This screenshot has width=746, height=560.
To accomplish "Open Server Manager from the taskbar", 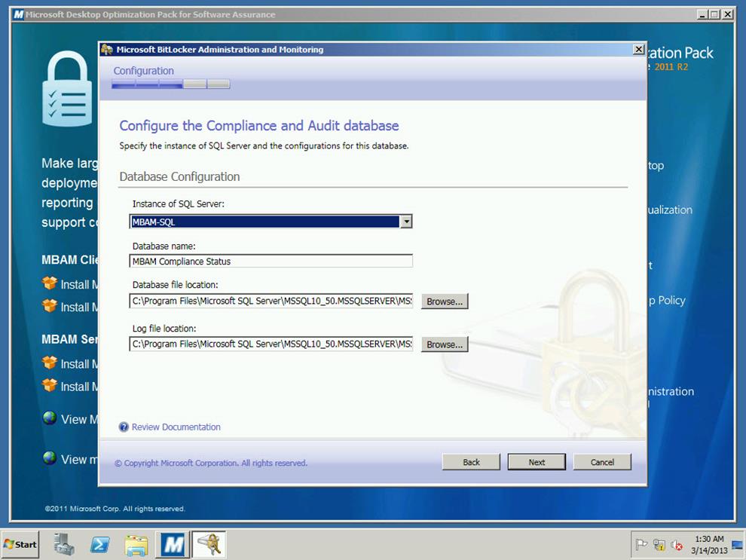I will point(64,544).
